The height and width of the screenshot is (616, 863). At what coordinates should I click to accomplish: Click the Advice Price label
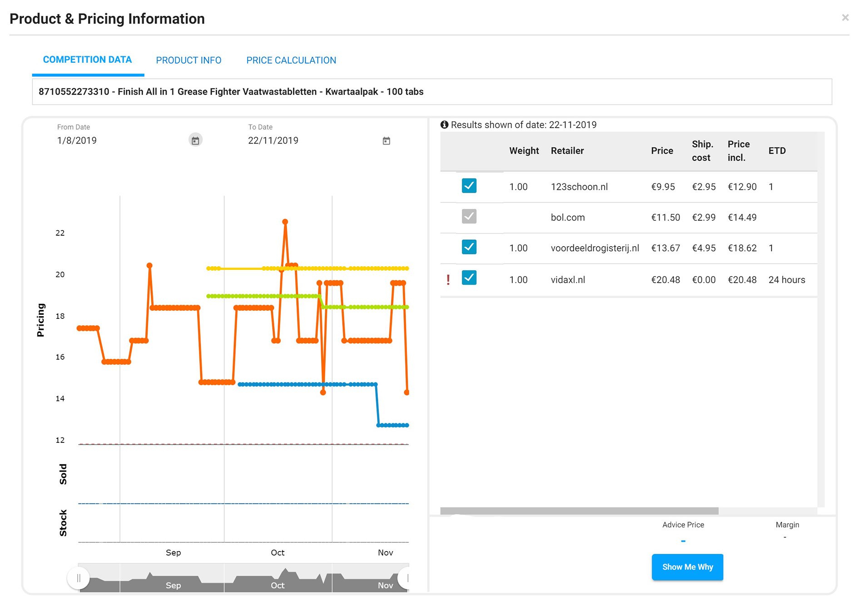[683, 525]
